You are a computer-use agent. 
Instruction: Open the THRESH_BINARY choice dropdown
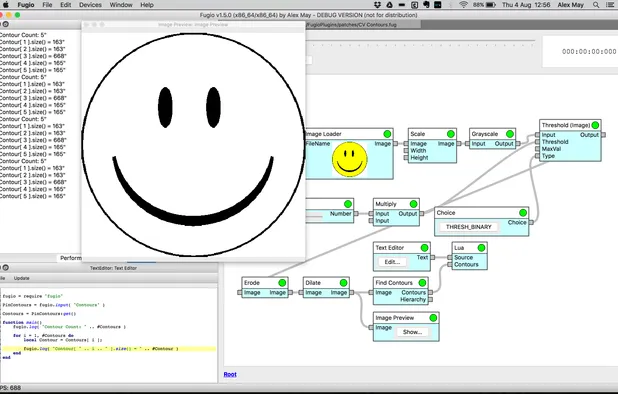click(x=468, y=227)
